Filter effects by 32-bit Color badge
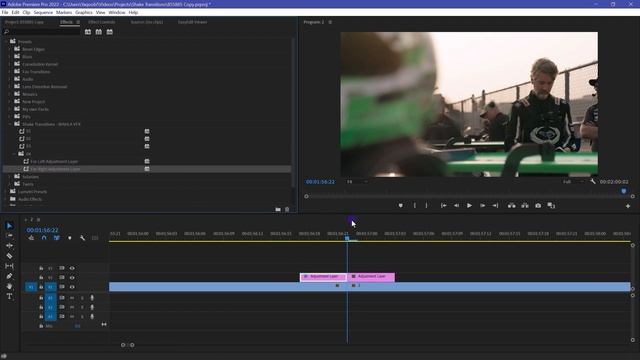Image resolution: width=640 pixels, height=360 pixels. (99, 32)
